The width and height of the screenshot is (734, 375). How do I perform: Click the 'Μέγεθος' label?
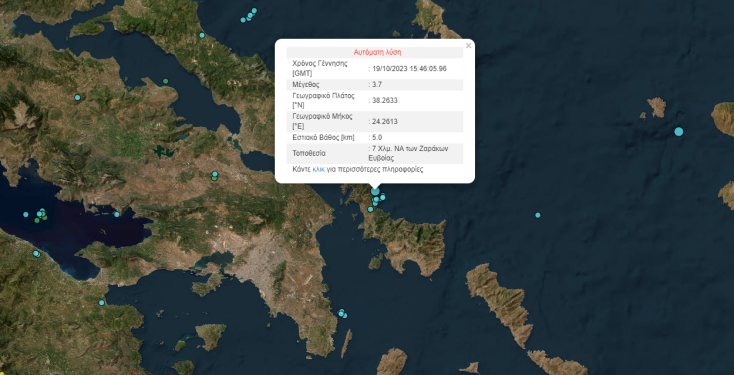(305, 85)
